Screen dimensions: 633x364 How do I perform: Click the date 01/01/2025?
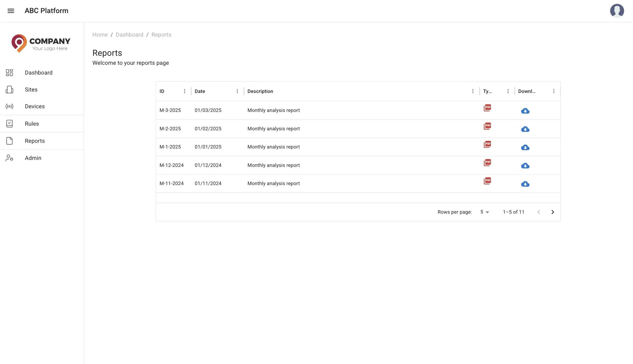point(208,147)
